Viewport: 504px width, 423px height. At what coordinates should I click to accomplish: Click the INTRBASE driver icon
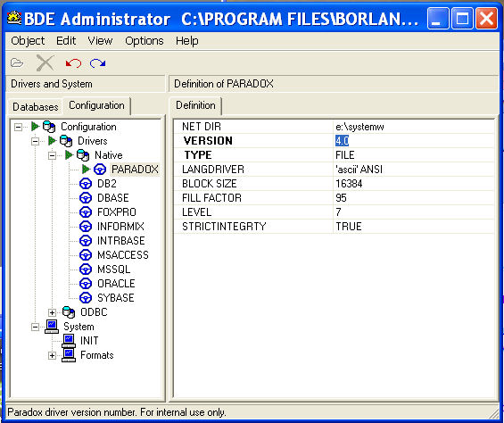pos(86,241)
